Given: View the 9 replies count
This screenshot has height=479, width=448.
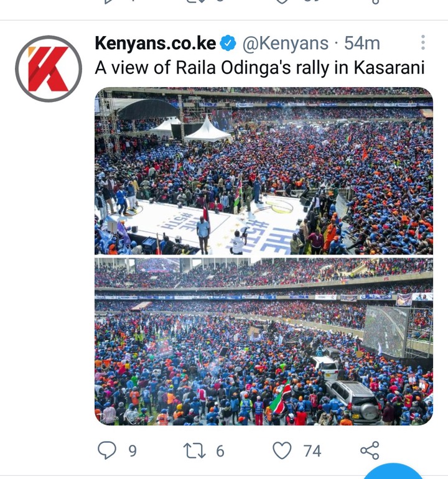Looking at the screenshot, I should pyautogui.click(x=132, y=451).
